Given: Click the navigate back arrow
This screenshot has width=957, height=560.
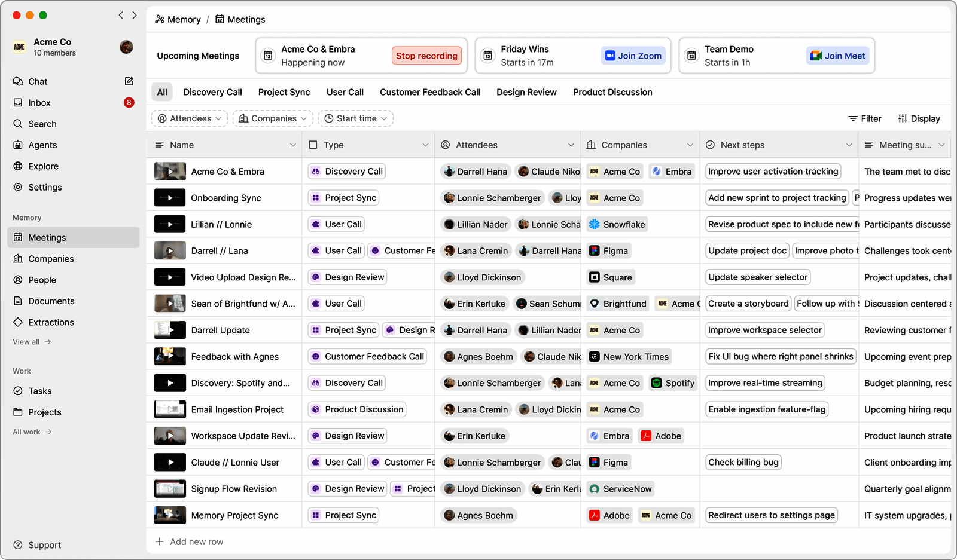Looking at the screenshot, I should [x=121, y=15].
